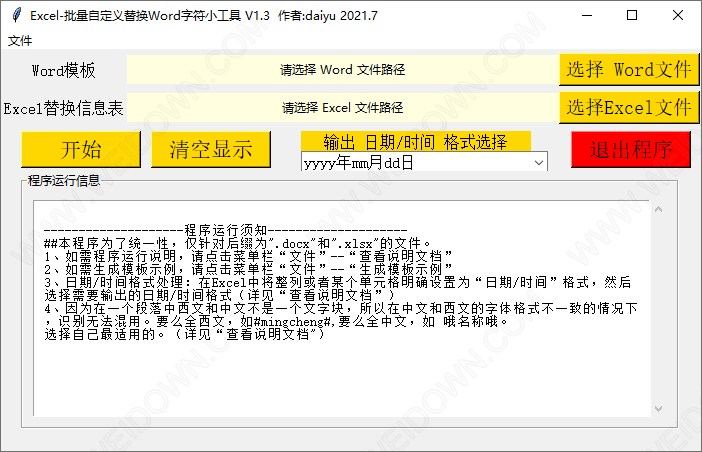The image size is (702, 452).
Task: Click the 选择 Word文件 button
Action: (629, 70)
